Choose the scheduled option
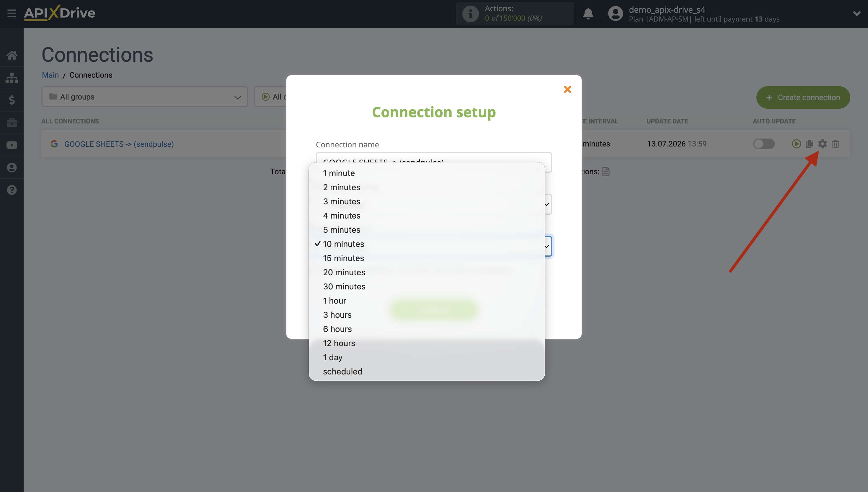The width and height of the screenshot is (868, 492). pos(427,372)
